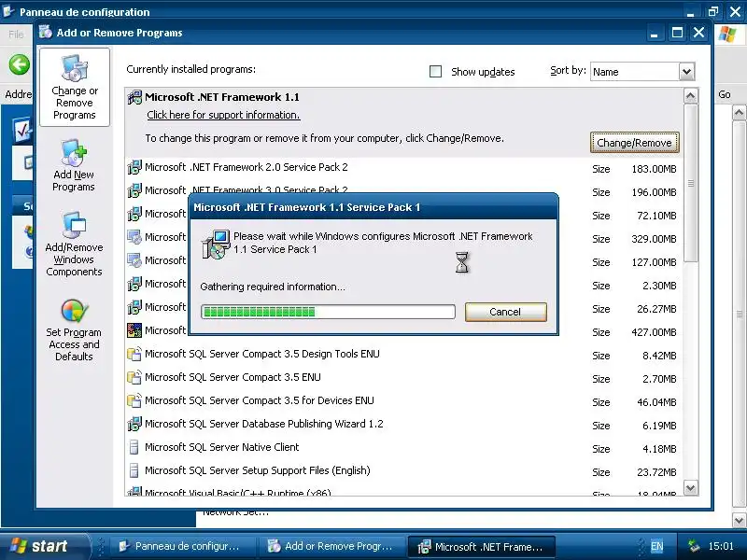Click programs list scroll up arrow
Screen dimensions: 747x560
click(x=691, y=96)
